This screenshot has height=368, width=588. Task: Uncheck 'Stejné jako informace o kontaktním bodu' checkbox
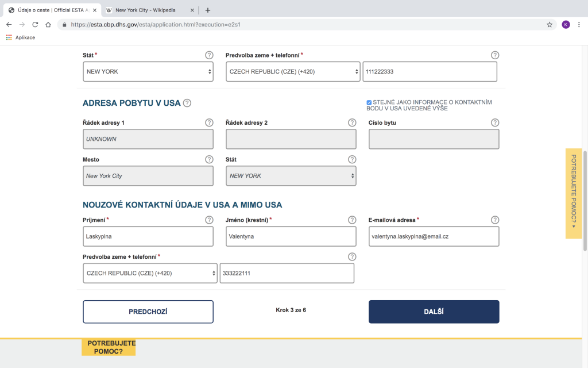pyautogui.click(x=369, y=102)
